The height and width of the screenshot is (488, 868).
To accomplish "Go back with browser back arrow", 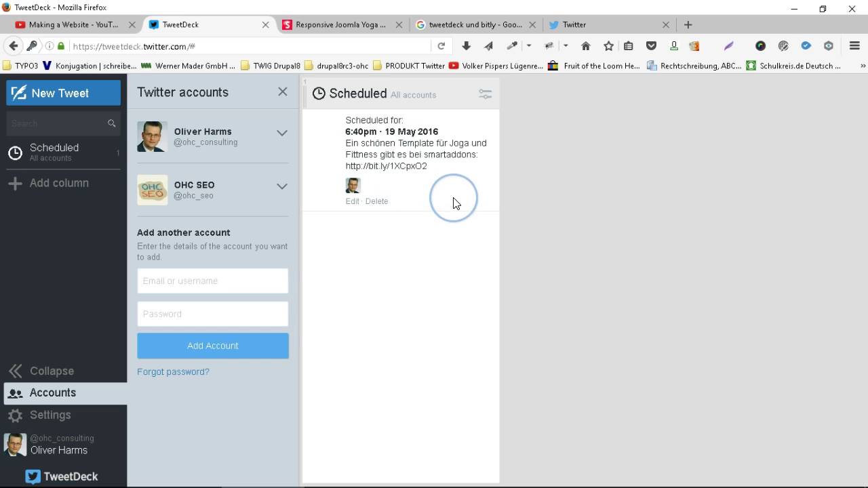I will pos(13,46).
